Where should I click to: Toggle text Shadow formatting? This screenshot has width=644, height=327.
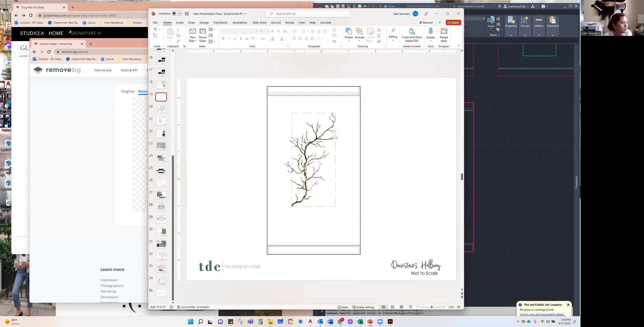pos(241,38)
